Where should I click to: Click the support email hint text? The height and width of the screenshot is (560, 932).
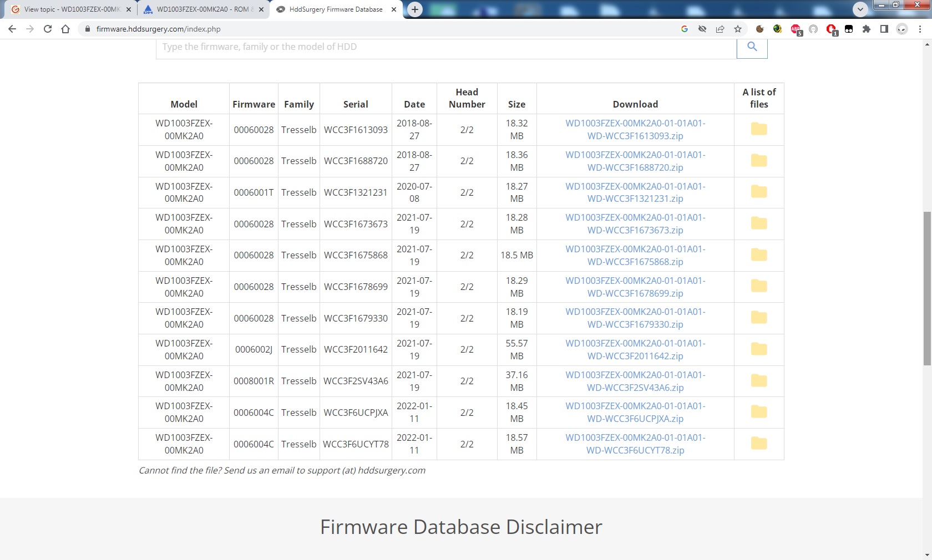point(282,470)
